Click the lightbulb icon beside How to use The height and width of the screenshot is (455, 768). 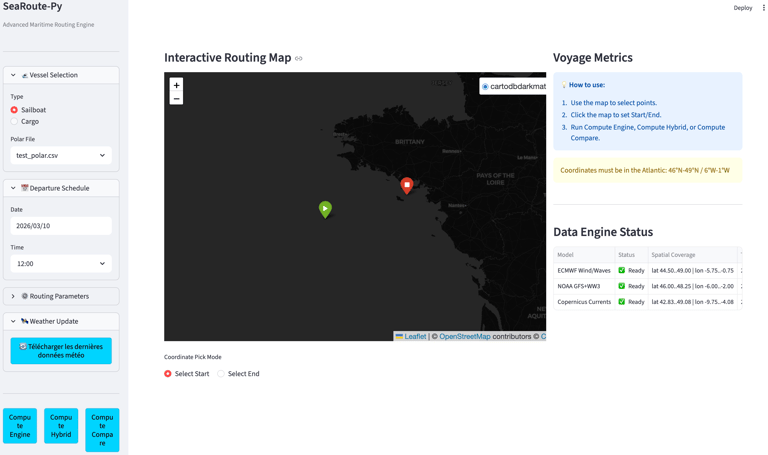[x=564, y=85]
